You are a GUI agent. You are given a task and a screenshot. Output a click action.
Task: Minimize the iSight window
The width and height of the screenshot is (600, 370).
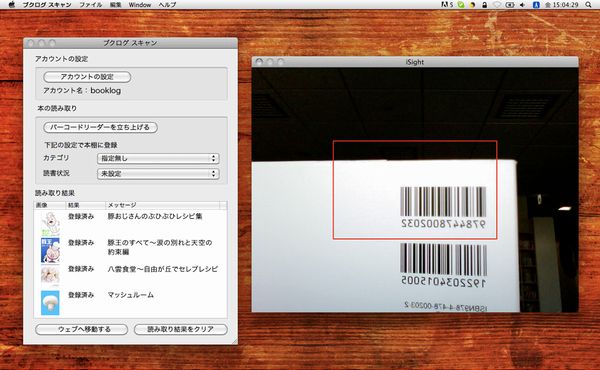coord(270,62)
